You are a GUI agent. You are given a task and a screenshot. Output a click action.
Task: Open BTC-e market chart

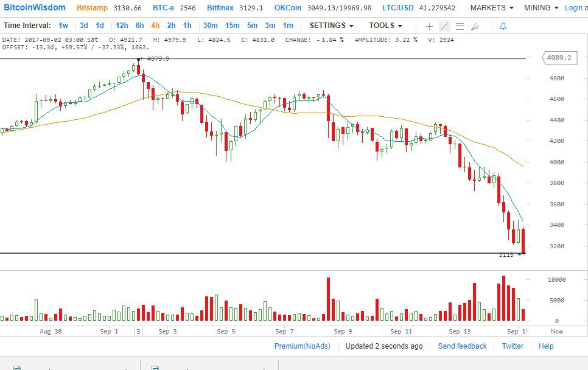tap(163, 8)
